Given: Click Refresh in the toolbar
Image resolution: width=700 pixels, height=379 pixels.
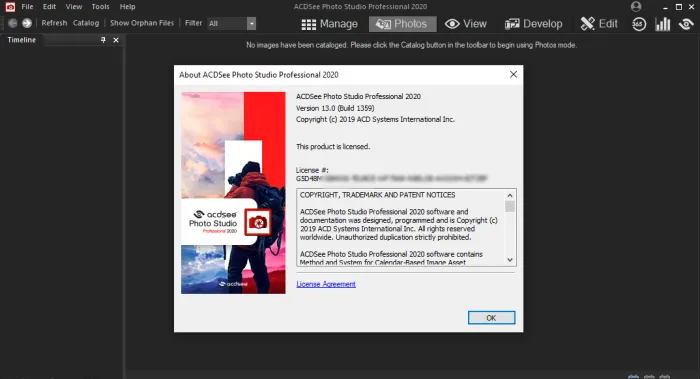Looking at the screenshot, I should pyautogui.click(x=54, y=23).
